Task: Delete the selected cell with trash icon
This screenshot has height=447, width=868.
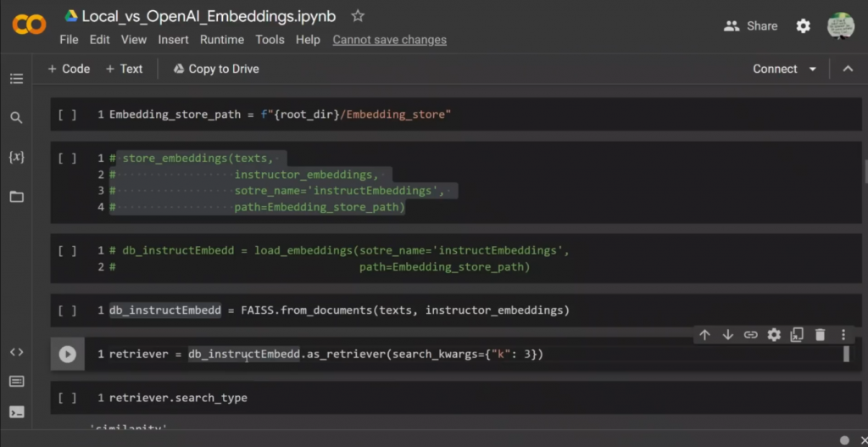Action: [x=820, y=335]
